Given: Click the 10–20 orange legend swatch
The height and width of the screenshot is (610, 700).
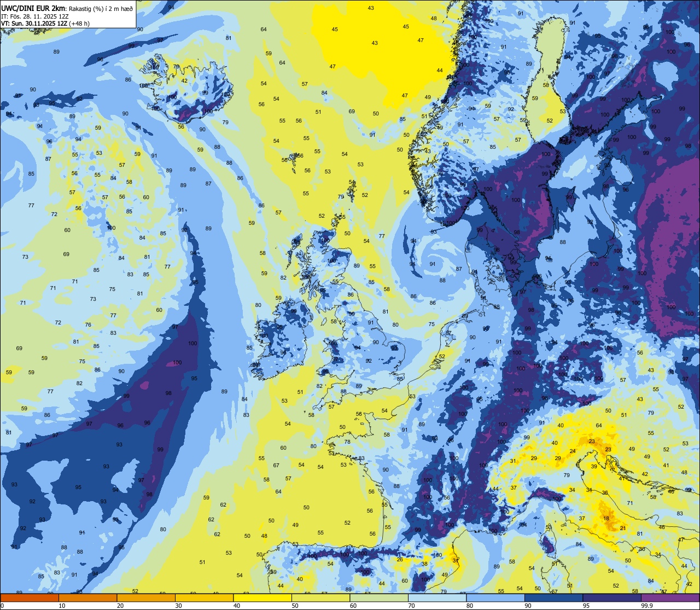Looking at the screenshot, I should (x=87, y=597).
